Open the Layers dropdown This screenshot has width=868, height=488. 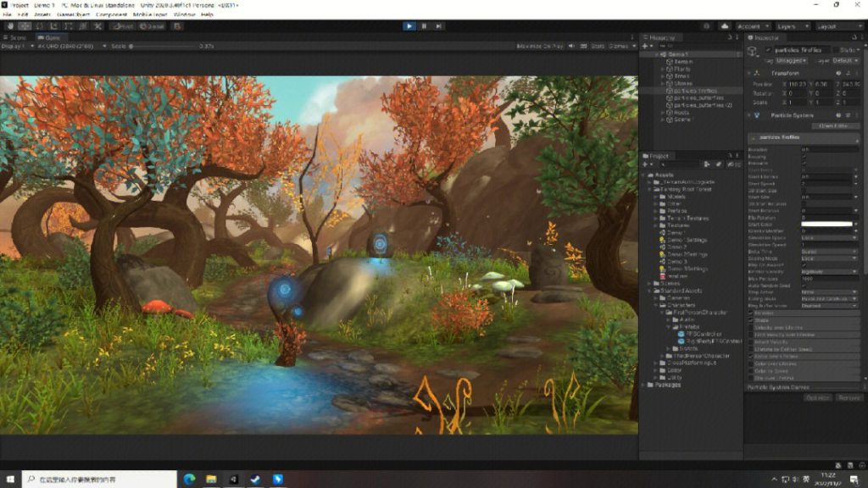(x=793, y=26)
